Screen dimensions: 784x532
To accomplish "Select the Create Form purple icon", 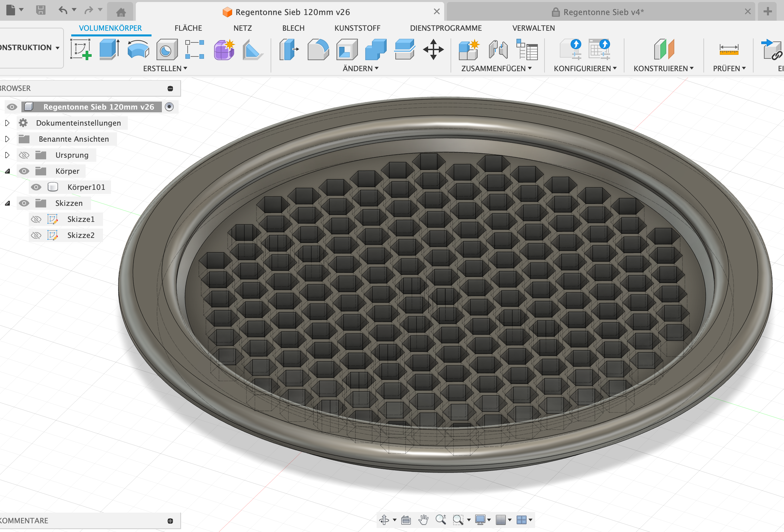I will tap(224, 49).
